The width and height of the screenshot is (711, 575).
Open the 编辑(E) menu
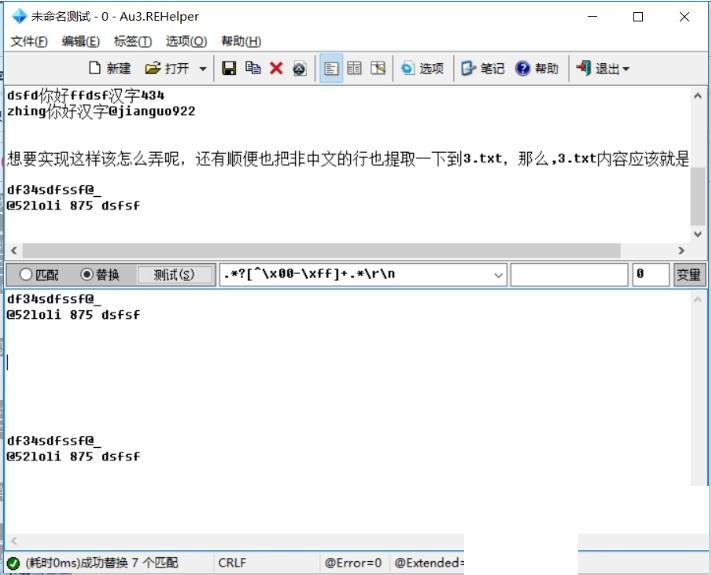(x=81, y=42)
